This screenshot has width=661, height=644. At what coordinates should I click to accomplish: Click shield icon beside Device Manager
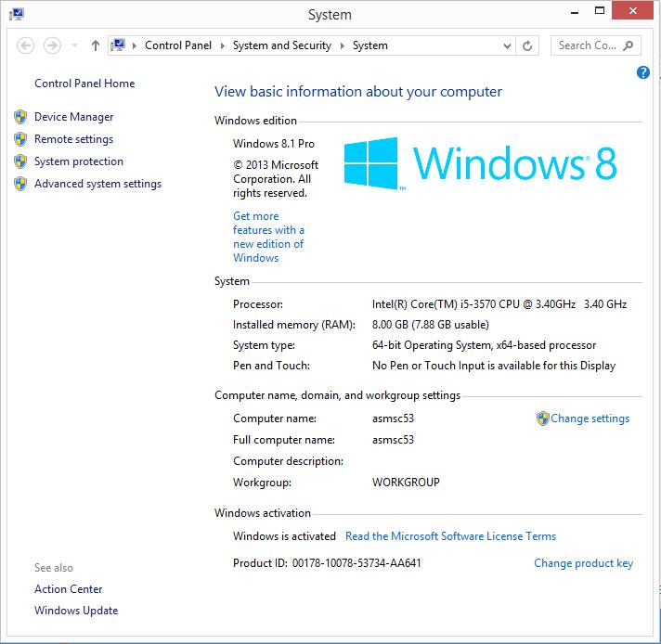coord(20,117)
